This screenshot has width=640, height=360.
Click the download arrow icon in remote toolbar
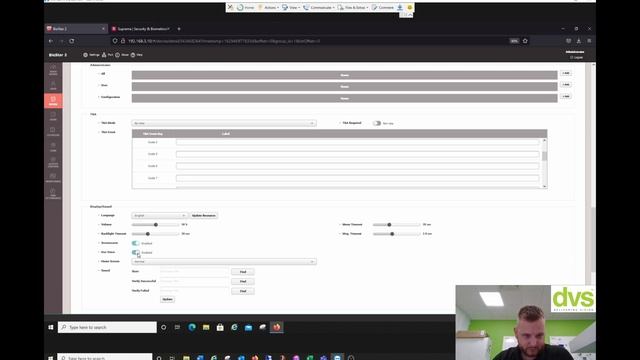(400, 7)
